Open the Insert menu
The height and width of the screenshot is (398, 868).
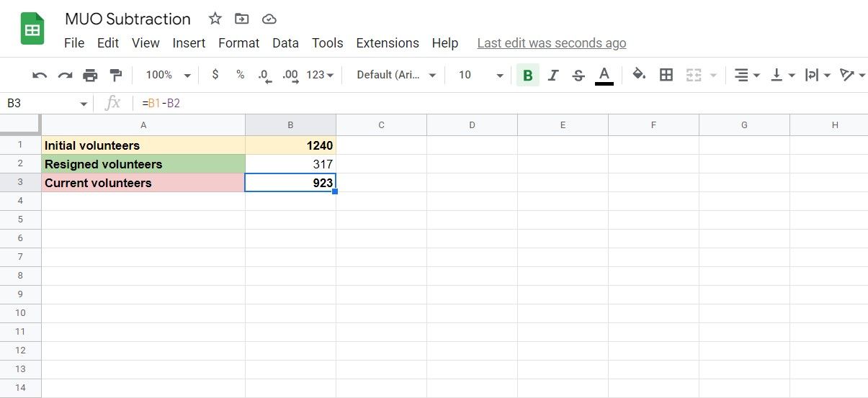pyautogui.click(x=189, y=43)
